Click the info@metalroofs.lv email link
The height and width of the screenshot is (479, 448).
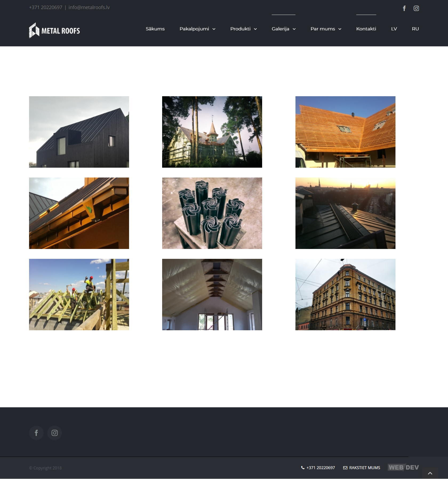(89, 7)
